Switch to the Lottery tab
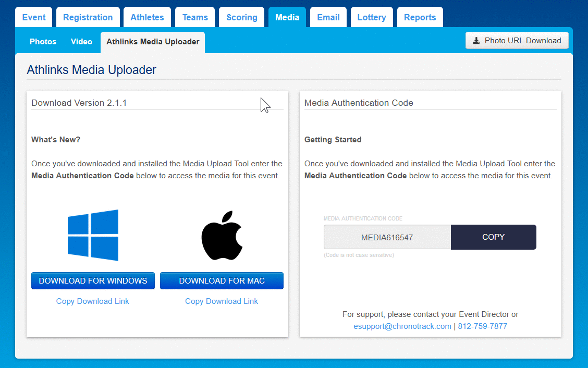Screen dimensions: 588x368 tap(372, 17)
